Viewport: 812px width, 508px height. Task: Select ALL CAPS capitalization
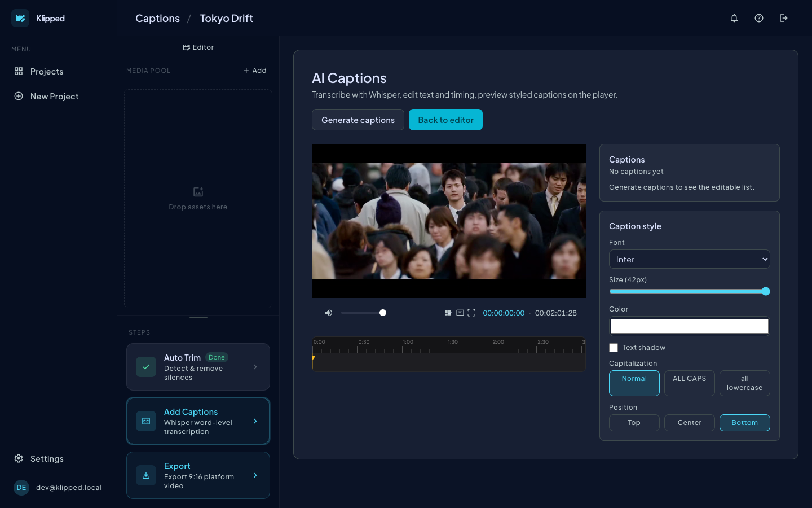pos(690,383)
